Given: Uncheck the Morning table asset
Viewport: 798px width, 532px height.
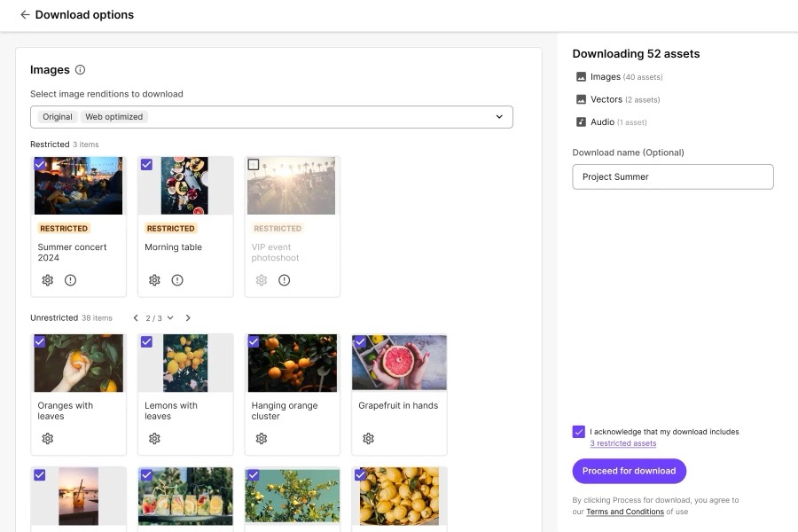Looking at the screenshot, I should pyautogui.click(x=146, y=164).
